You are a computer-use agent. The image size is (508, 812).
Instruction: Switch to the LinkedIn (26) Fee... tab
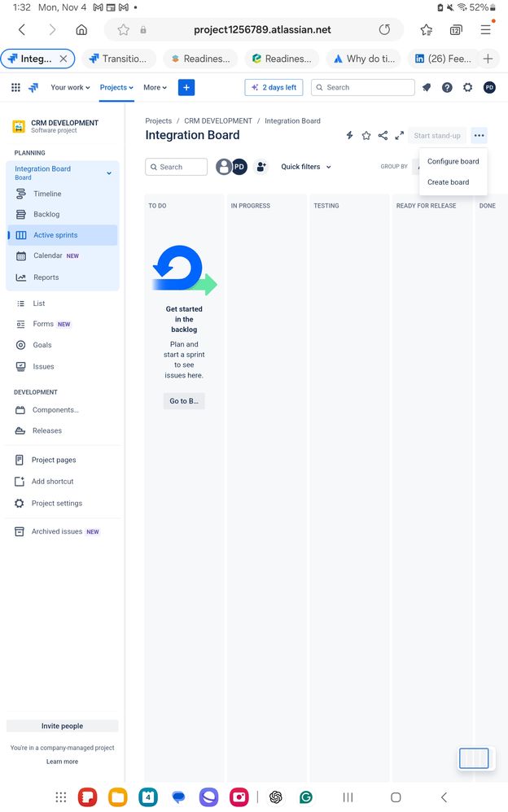point(443,59)
